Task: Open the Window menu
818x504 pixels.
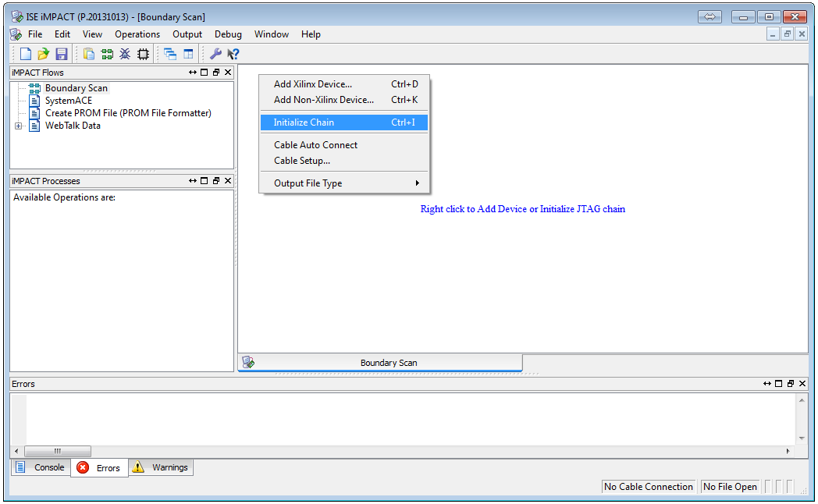Action: point(272,34)
